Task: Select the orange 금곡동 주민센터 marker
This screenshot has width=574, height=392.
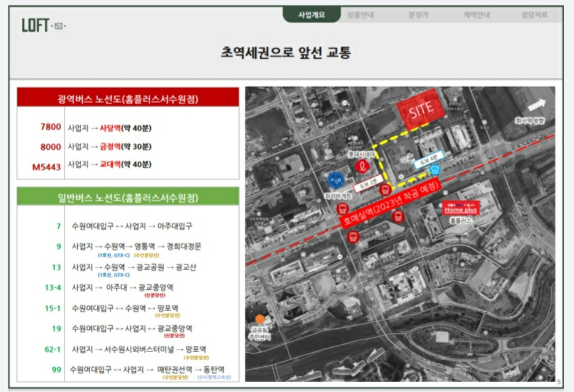Action: coord(260,319)
